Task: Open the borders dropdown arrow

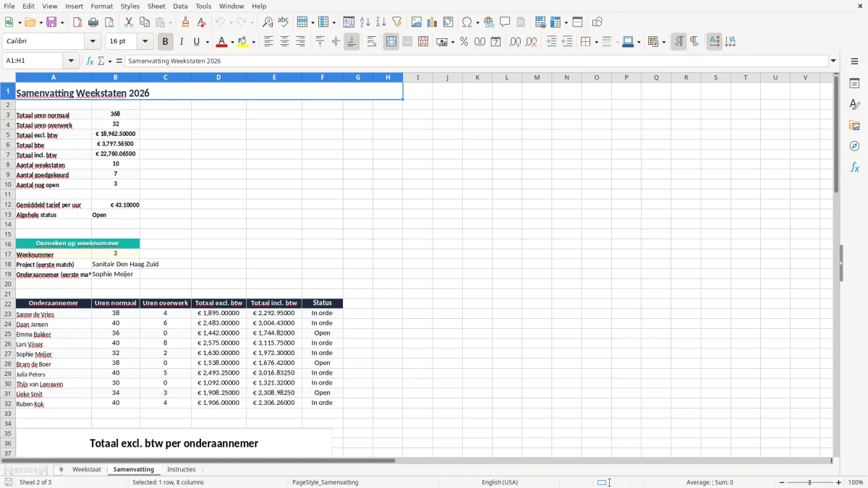Action: click(595, 42)
